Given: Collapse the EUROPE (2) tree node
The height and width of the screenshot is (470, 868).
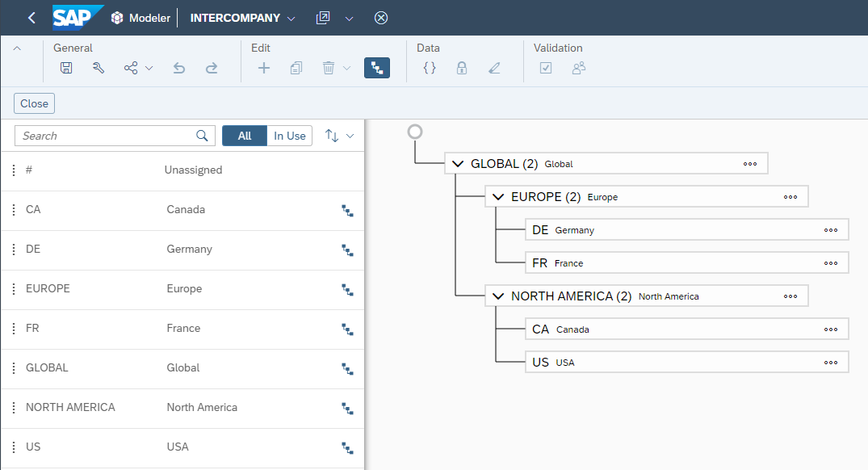Looking at the screenshot, I should tap(498, 197).
